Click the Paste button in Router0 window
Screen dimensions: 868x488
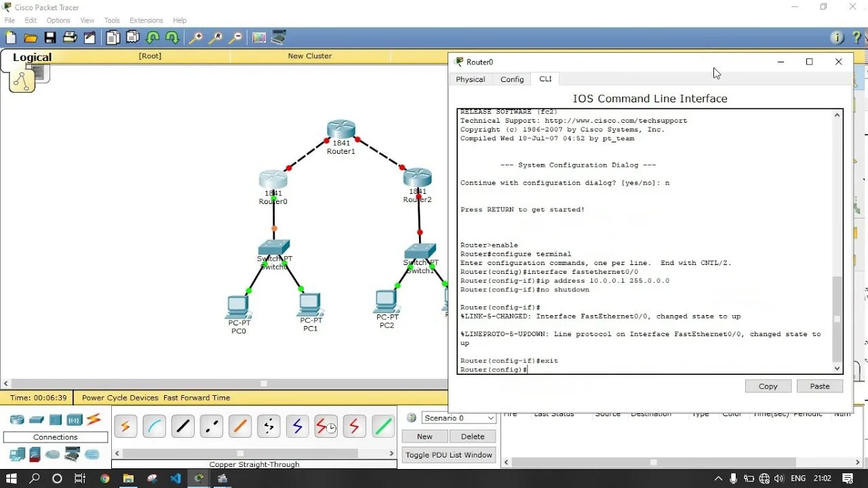coord(820,386)
